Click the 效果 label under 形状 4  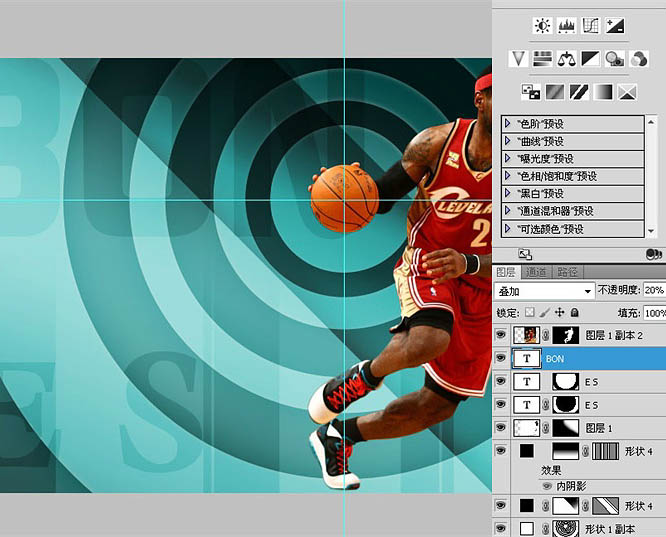click(x=551, y=470)
